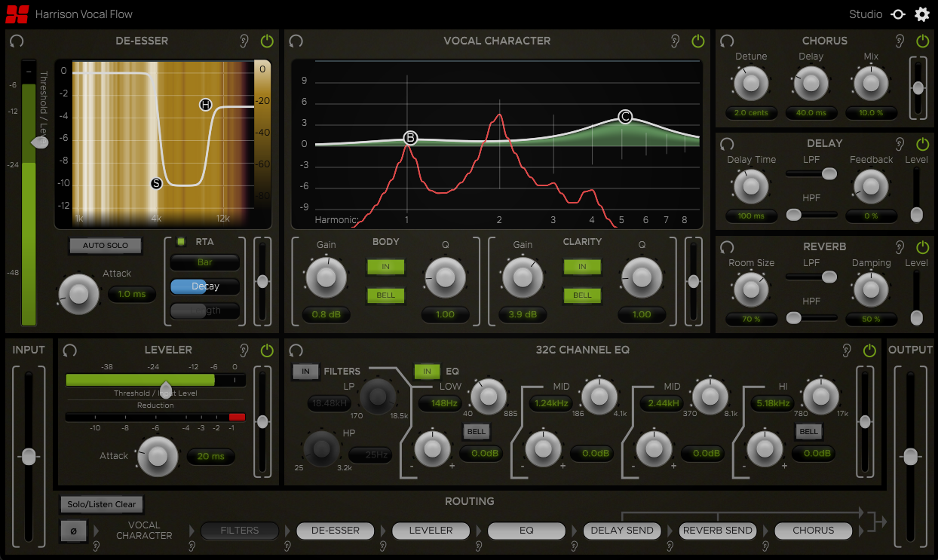Click the Clarity BELL button
Image resolution: width=938 pixels, height=560 pixels.
pos(582,295)
